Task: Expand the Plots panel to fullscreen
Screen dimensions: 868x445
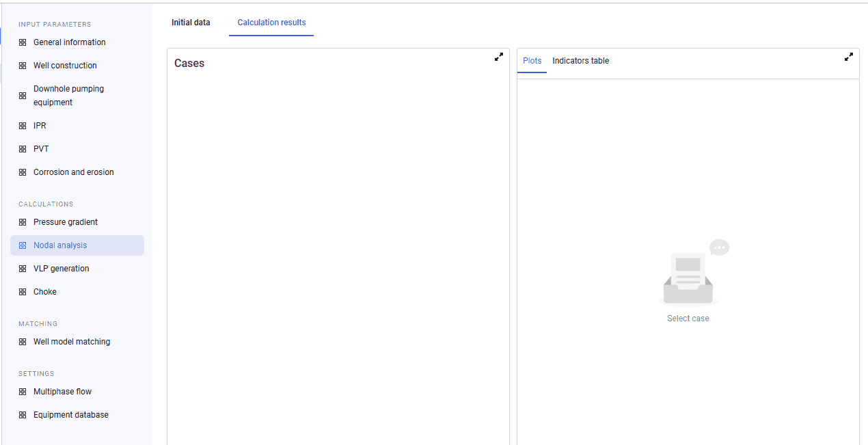Action: tap(849, 57)
